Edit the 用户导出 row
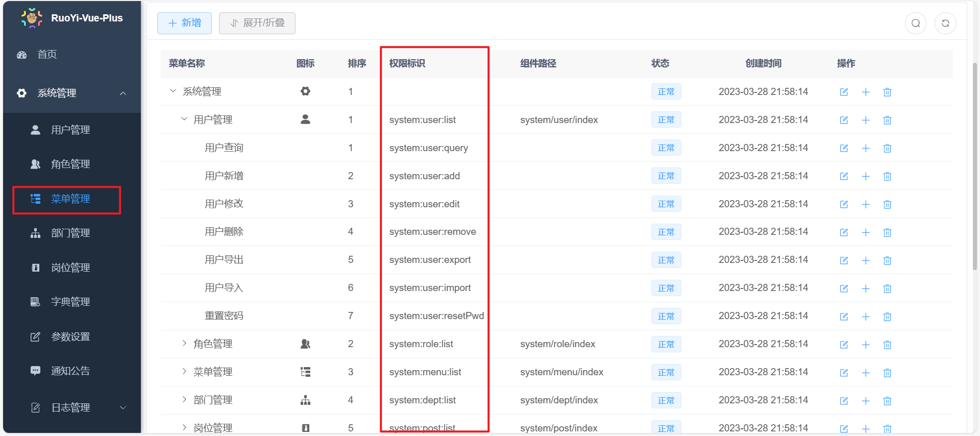 coord(844,260)
